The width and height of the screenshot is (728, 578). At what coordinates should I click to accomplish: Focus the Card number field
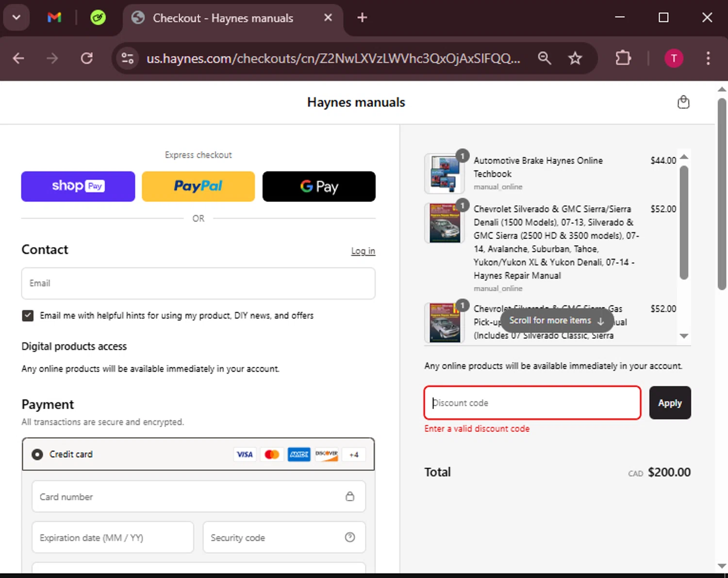199,496
